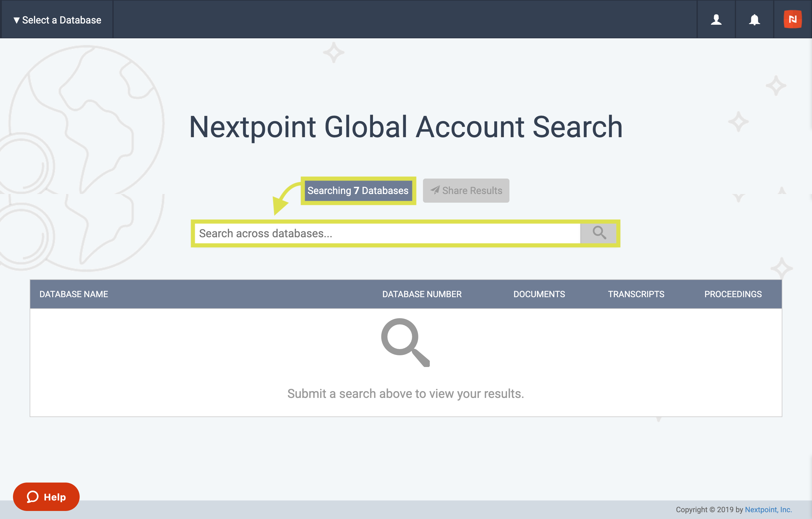
Task: Follow the Nextpoint, Inc. footer link
Action: pos(768,509)
